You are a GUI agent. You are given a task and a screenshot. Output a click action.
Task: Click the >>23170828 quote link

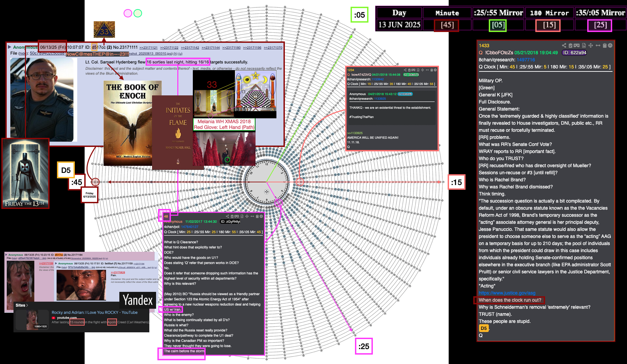pyautogui.click(x=118, y=272)
